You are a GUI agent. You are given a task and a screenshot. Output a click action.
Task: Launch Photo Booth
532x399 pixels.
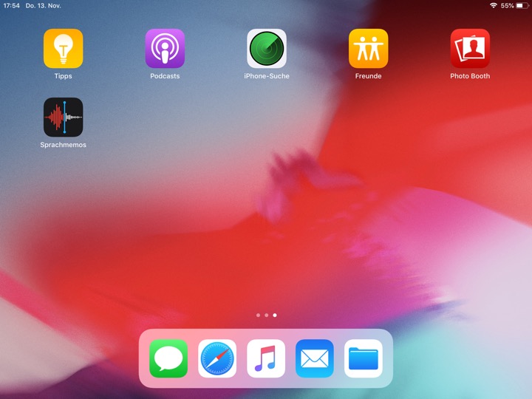point(470,49)
